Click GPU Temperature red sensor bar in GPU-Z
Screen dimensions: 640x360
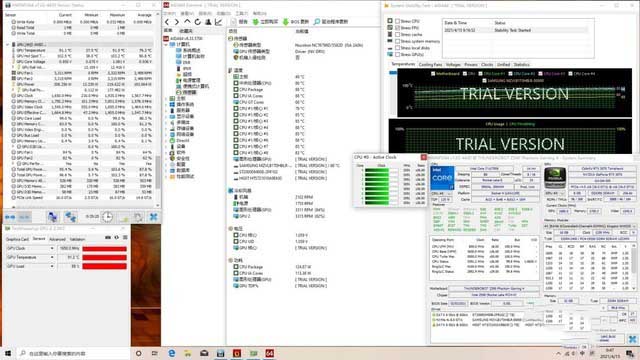104,257
